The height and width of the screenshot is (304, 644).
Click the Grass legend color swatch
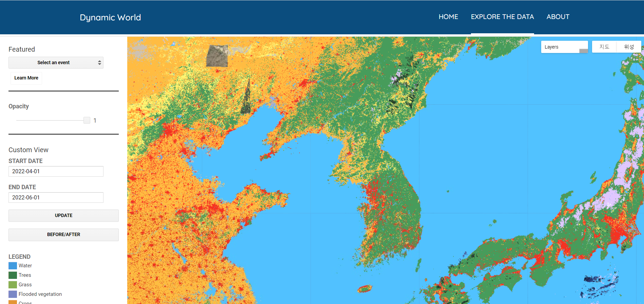pyautogui.click(x=13, y=285)
